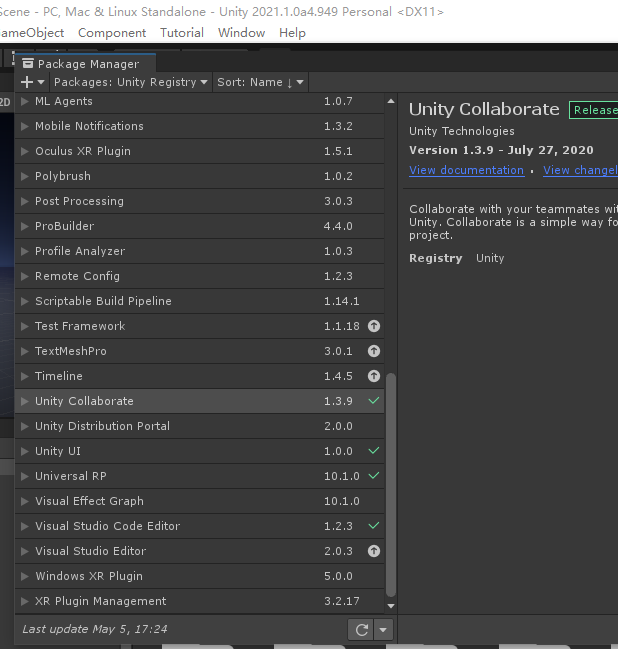Open the Packages: Unity Registry dropdown
This screenshot has height=649, width=618.
[130, 82]
